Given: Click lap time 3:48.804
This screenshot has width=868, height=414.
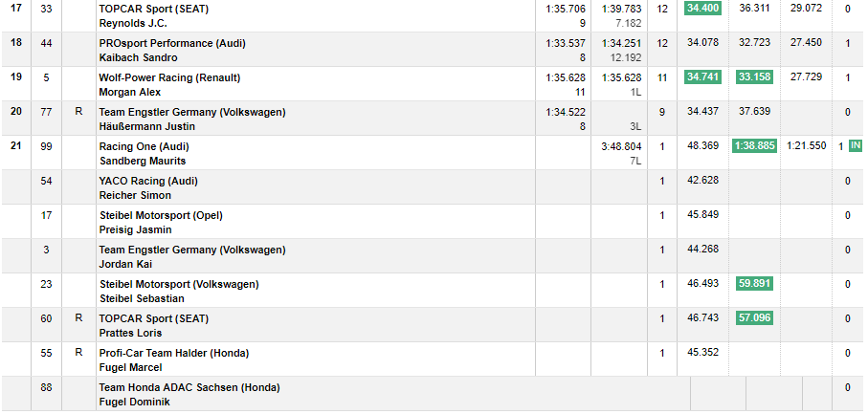Looking at the screenshot, I should click(x=621, y=146).
